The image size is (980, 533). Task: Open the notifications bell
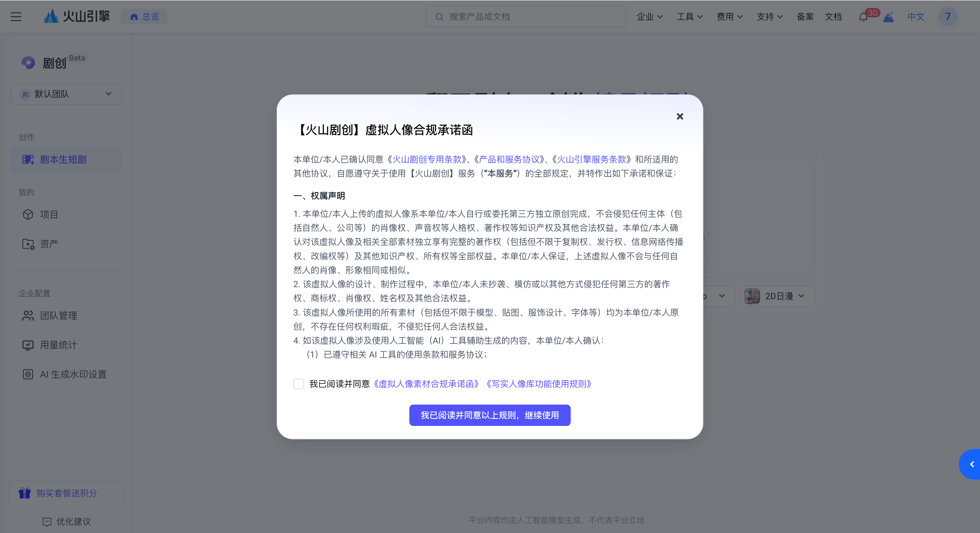pyautogui.click(x=863, y=17)
